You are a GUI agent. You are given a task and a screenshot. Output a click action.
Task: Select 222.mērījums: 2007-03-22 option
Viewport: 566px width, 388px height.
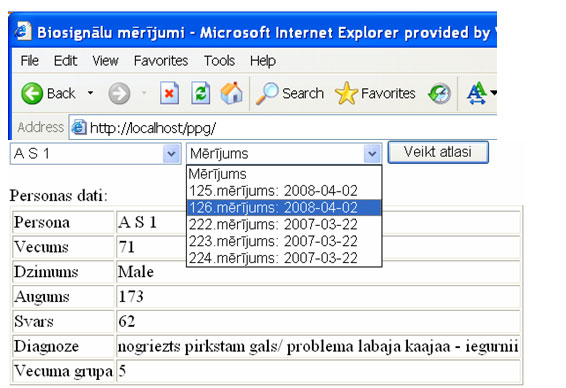click(284, 224)
